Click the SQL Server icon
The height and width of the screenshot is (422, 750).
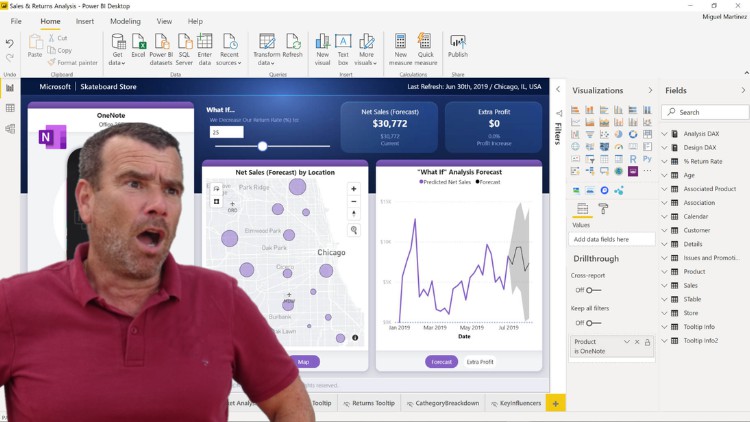(x=184, y=42)
